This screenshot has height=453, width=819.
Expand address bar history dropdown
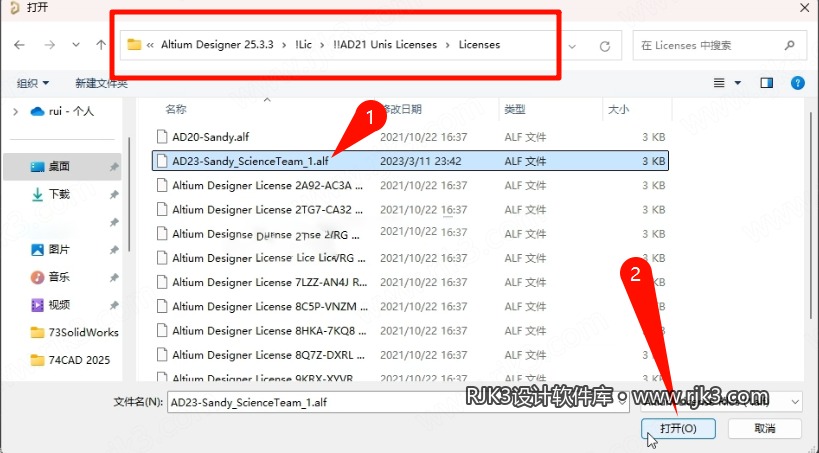[572, 46]
